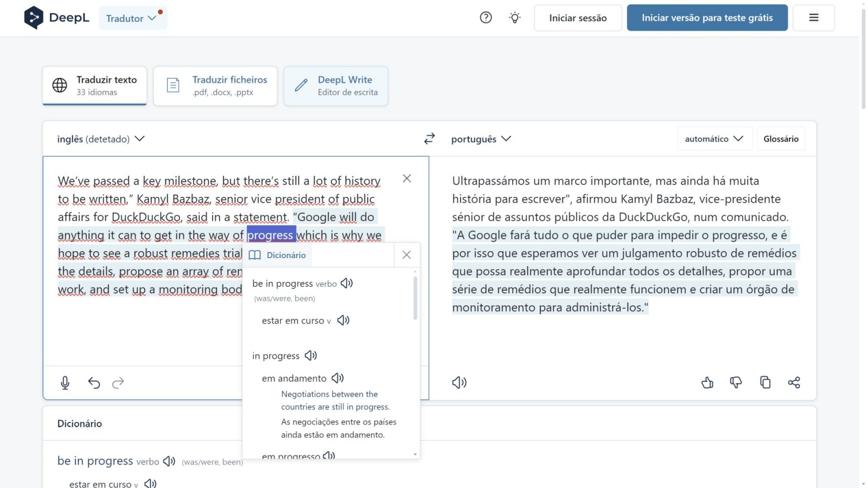Expand the "automático" formality dropdown
This screenshot has width=868, height=488.
point(714,139)
